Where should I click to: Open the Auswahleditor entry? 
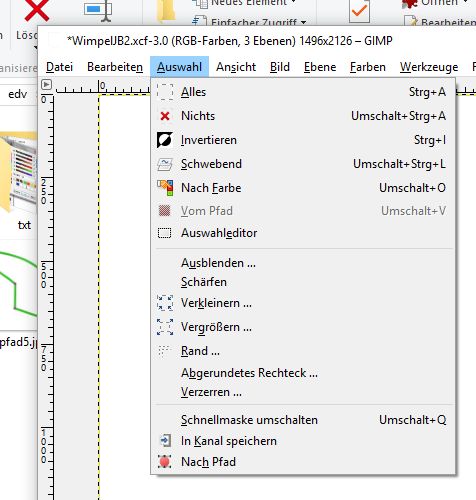point(303,233)
